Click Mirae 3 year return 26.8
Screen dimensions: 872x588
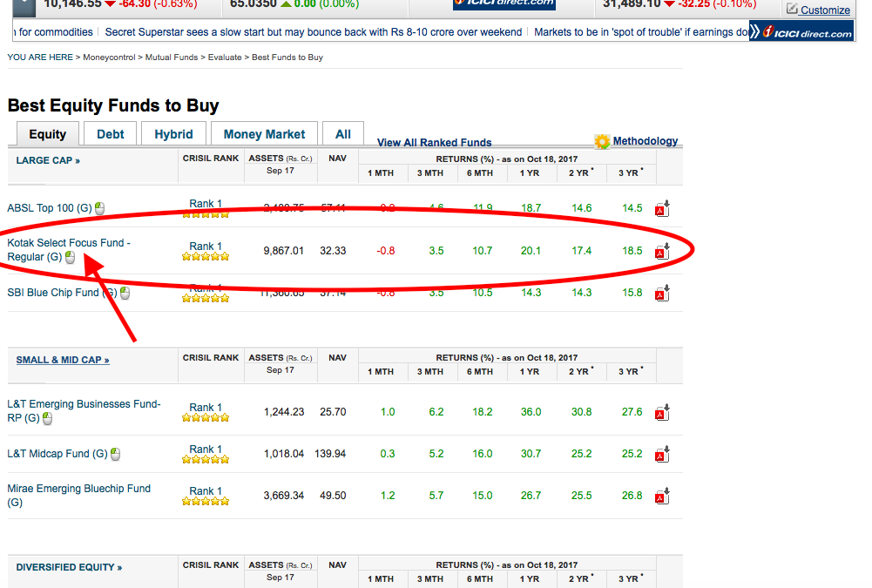632,496
